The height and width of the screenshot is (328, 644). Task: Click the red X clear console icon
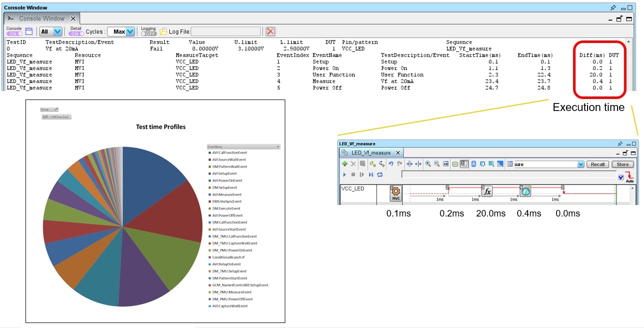[x=270, y=31]
